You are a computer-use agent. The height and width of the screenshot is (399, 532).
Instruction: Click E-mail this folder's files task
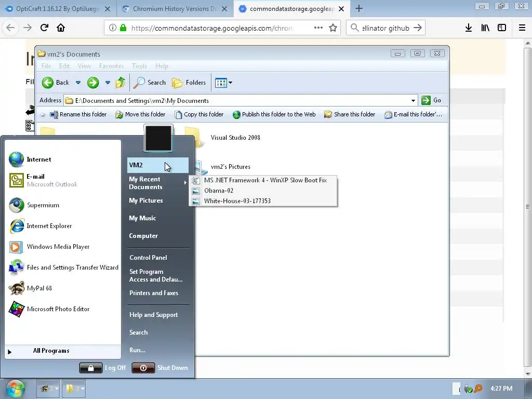point(413,114)
